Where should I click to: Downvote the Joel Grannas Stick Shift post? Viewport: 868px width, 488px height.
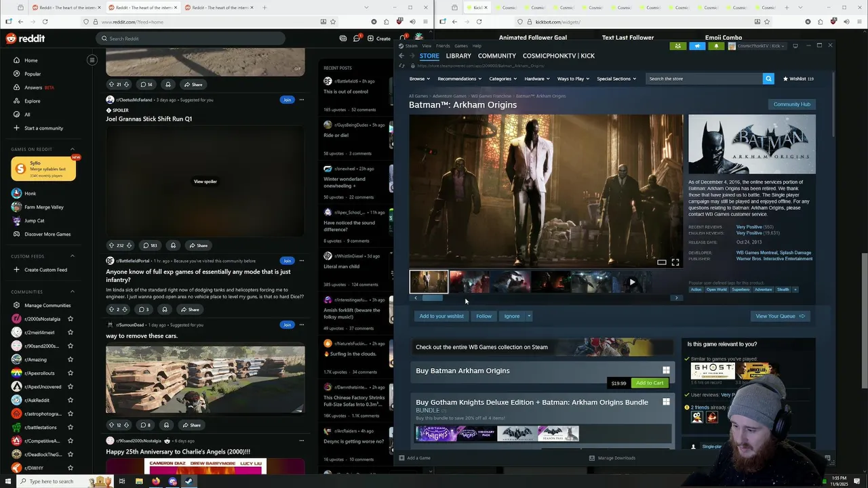(x=129, y=245)
